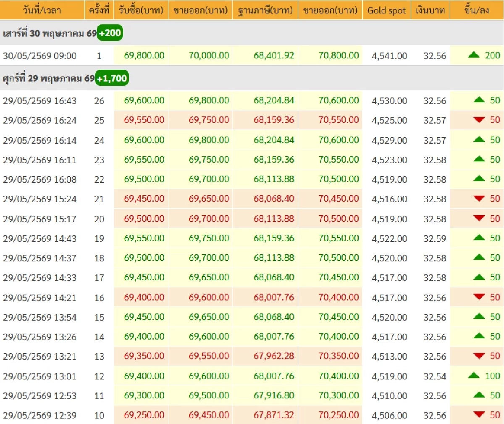
Task: Click the red down arrow in row 13:21
Action: point(479,356)
